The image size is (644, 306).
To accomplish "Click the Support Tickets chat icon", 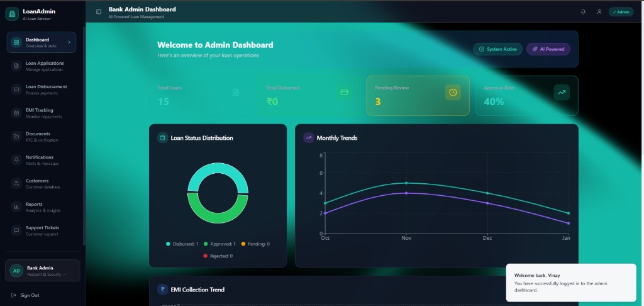I will click(16, 230).
